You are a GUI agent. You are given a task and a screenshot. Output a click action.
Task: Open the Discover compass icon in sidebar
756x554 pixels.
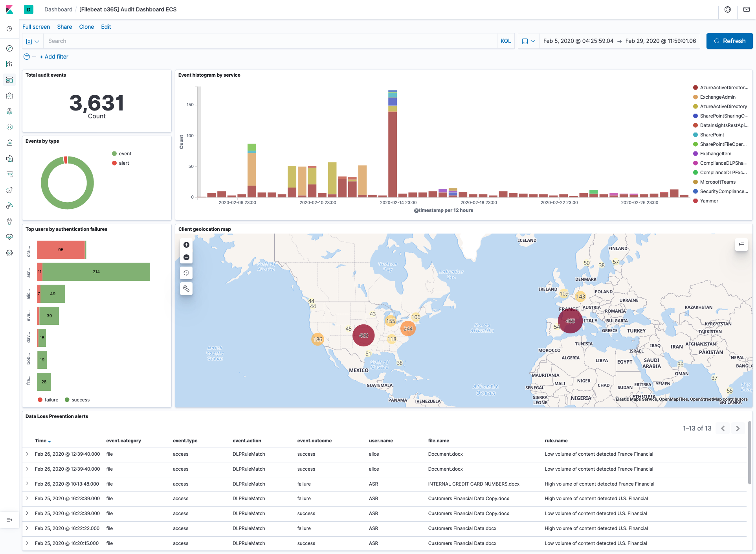pyautogui.click(x=9, y=48)
